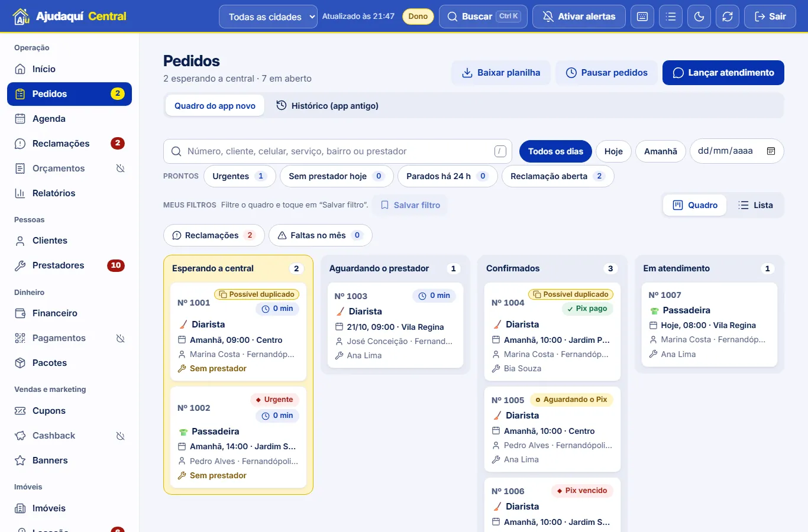The height and width of the screenshot is (532, 808).
Task: Click the muted bell icon beside Orçamentos
Action: [120, 168]
